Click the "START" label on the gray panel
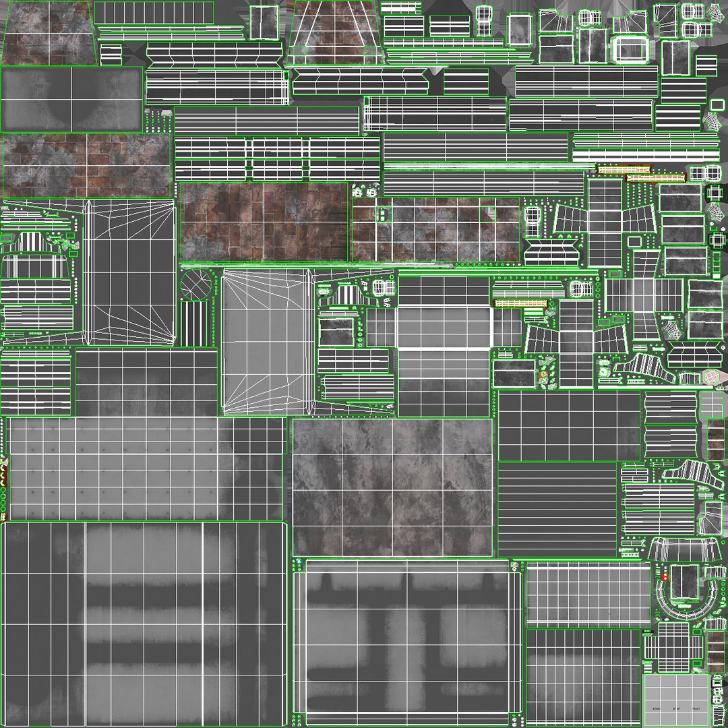728x728 pixels. pyautogui.click(x=657, y=708)
